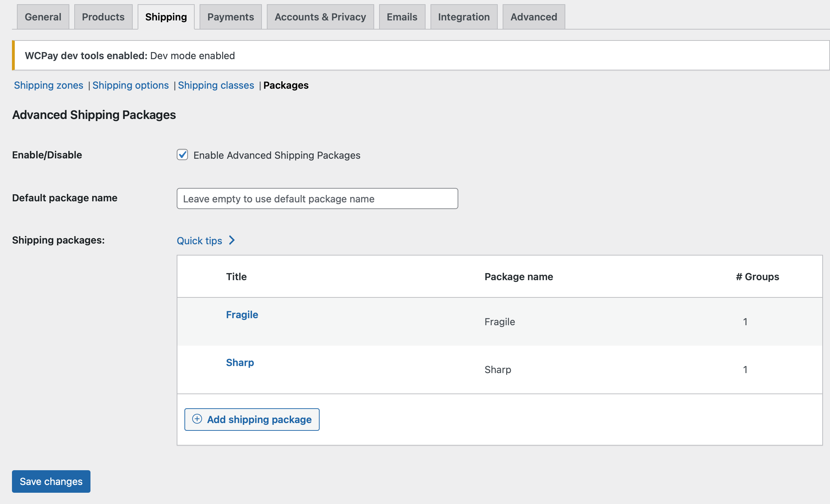
Task: Click the Enable Advanced Shipping Packages label
Action: point(277,155)
